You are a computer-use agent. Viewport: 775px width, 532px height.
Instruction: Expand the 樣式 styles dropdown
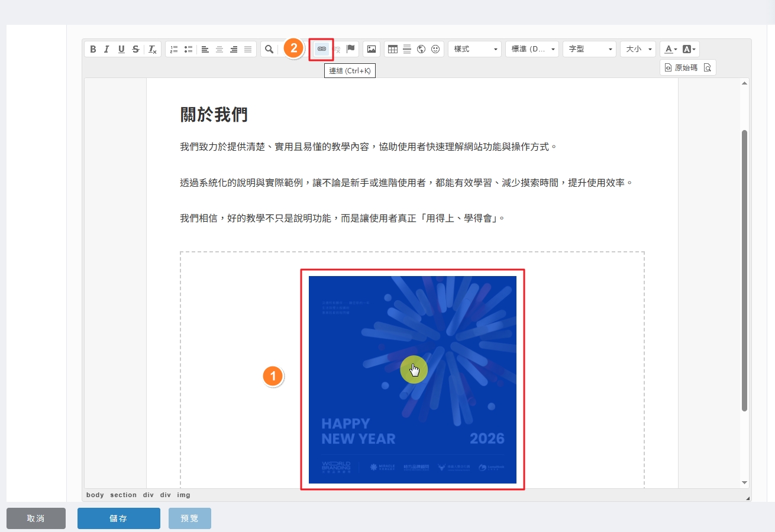[x=474, y=49]
